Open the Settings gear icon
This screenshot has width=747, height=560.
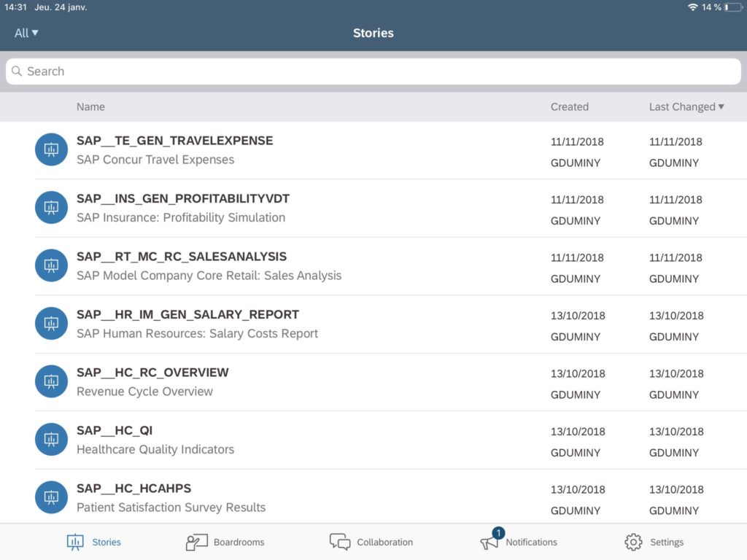tap(634, 542)
